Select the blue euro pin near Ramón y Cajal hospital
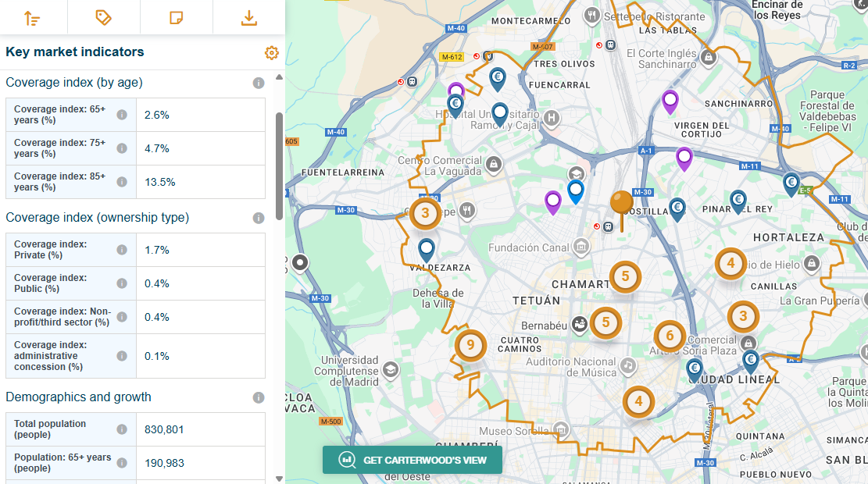 456,103
